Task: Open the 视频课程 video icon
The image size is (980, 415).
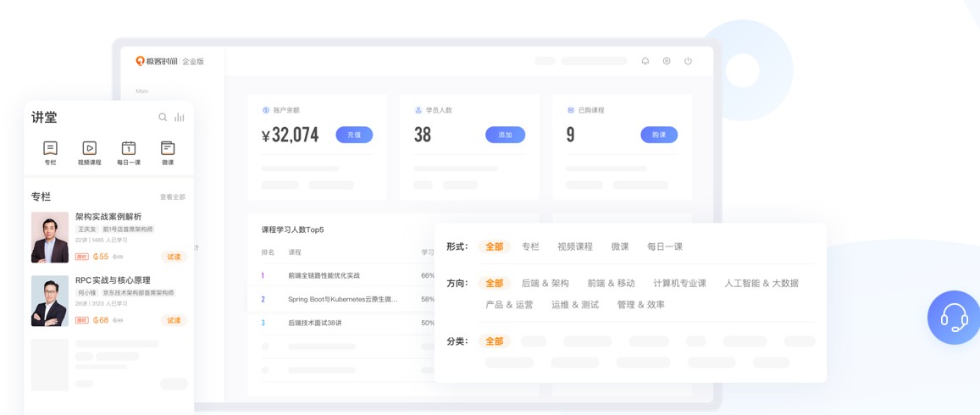Action: click(90, 148)
